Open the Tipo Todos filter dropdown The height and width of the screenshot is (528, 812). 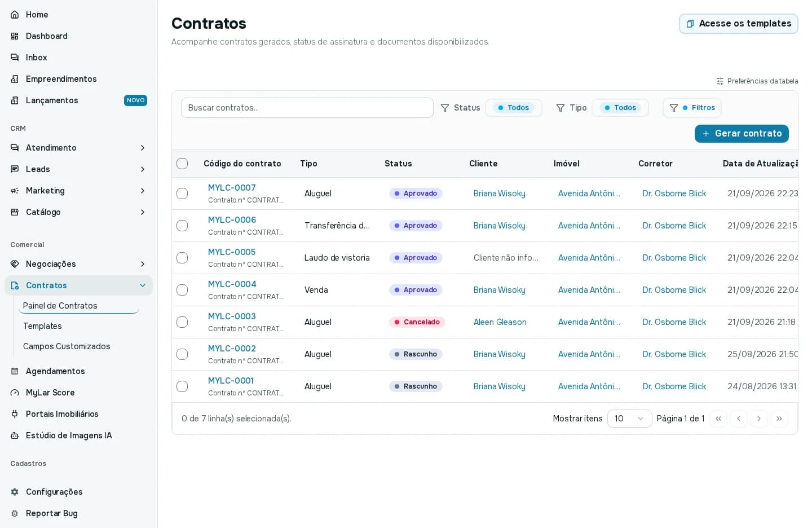pyautogui.click(x=620, y=108)
